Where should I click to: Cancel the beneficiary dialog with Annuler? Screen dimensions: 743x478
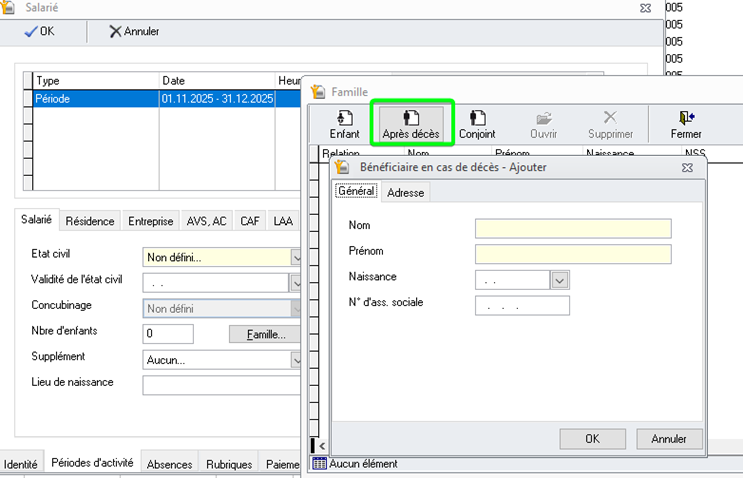[x=669, y=439]
